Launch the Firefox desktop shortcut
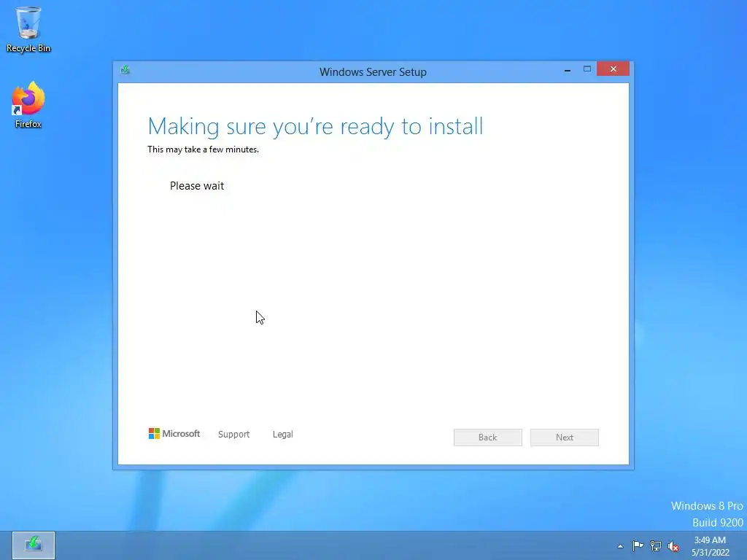Screen dimensions: 747x560 point(28,105)
